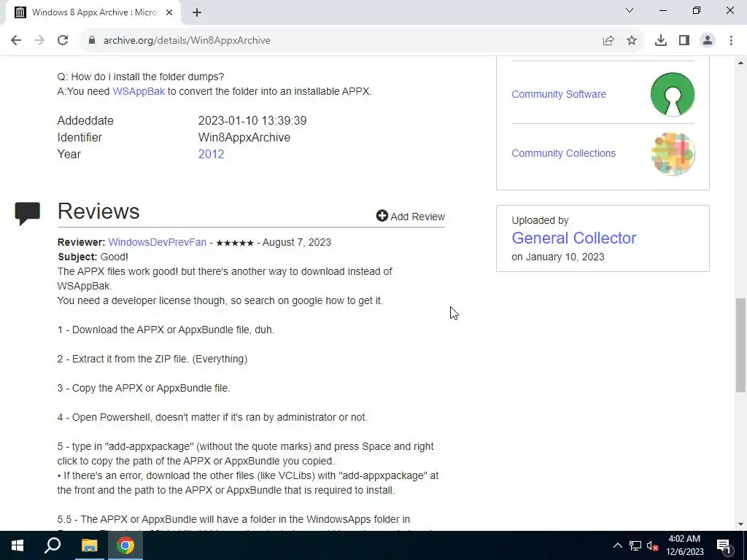Click the muted volume tray icon
Screen dimensions: 747x560
coord(653,545)
